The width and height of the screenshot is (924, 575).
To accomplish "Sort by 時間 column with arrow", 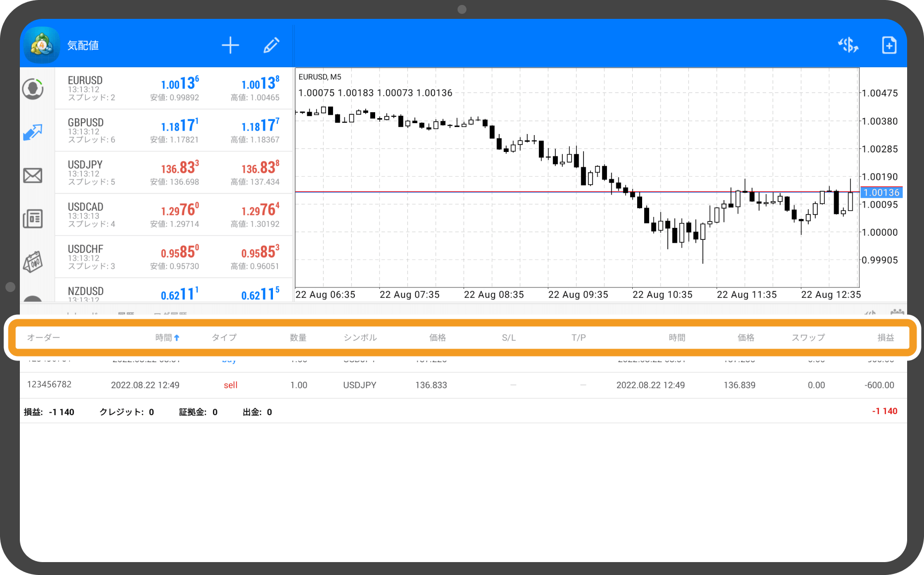I will 167,338.
